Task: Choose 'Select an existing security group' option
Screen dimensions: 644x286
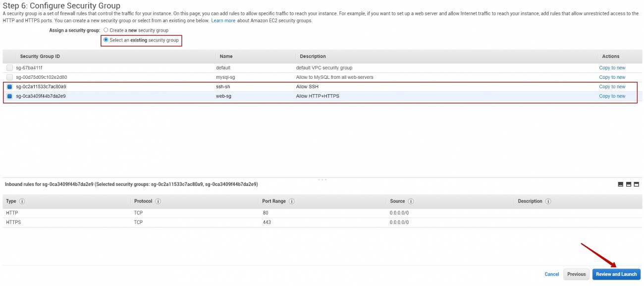Action: pyautogui.click(x=106, y=40)
